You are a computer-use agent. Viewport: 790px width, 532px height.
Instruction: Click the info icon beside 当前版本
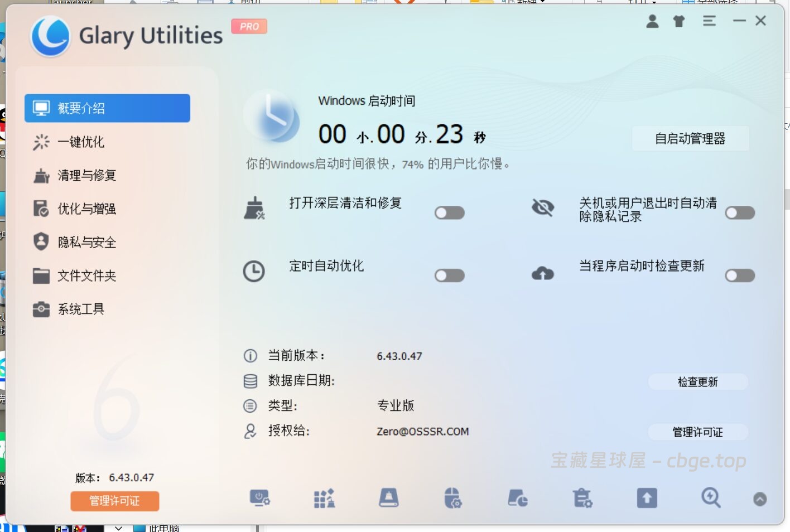coord(251,356)
